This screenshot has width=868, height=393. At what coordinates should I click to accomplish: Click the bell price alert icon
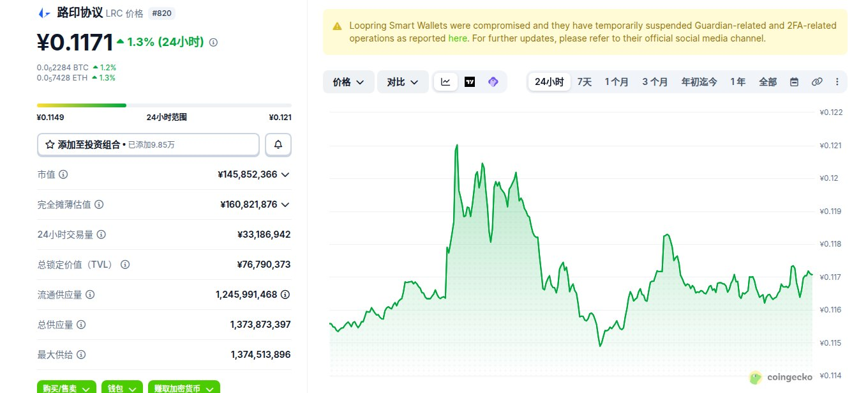[278, 144]
